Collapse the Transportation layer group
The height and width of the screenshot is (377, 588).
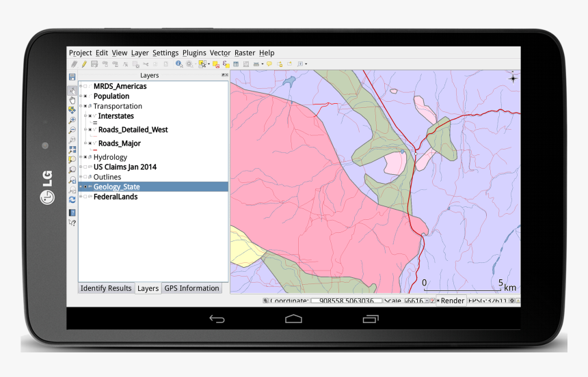(x=80, y=107)
